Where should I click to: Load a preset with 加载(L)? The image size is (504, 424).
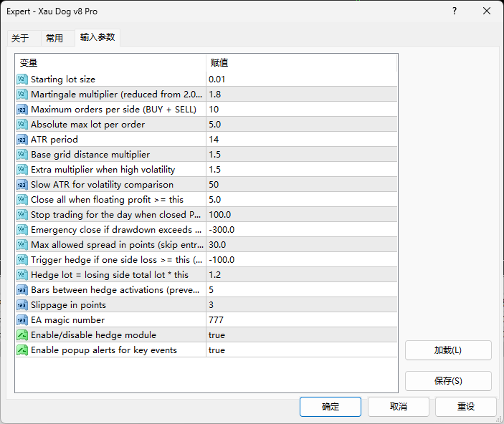pyautogui.click(x=448, y=350)
